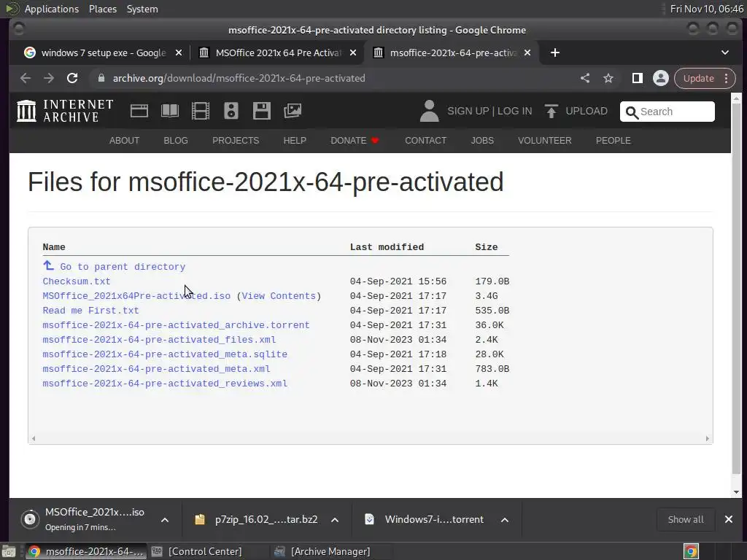
Task: Open the HELP nav item
Action: (295, 141)
